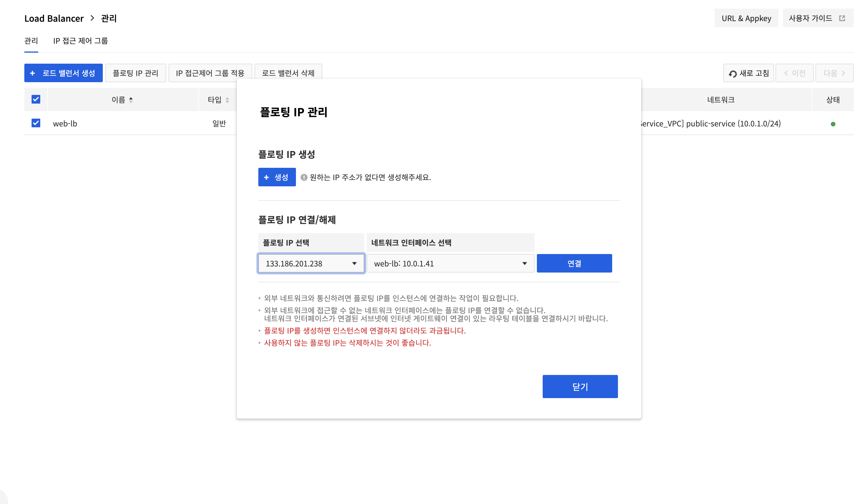Switch to the 관리 tab
867x504 pixels.
pos(31,41)
